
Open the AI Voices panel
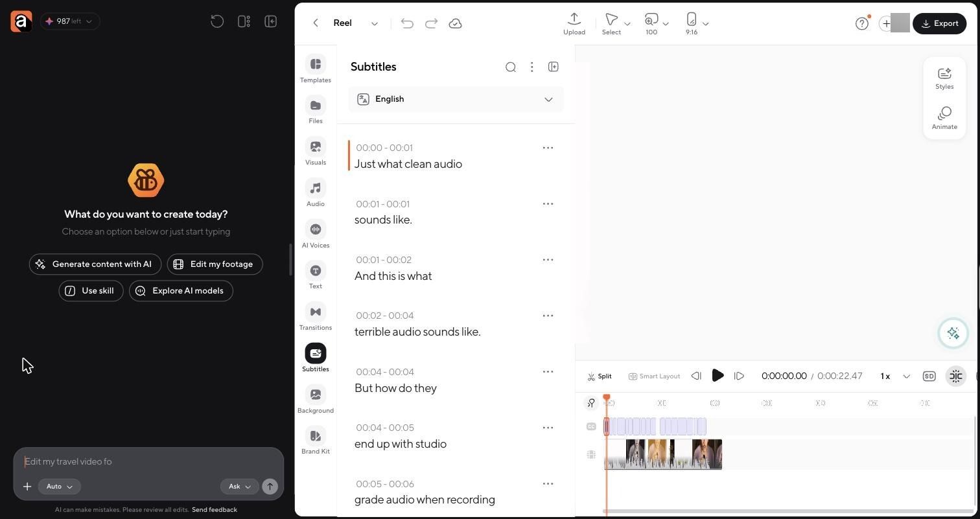click(316, 235)
